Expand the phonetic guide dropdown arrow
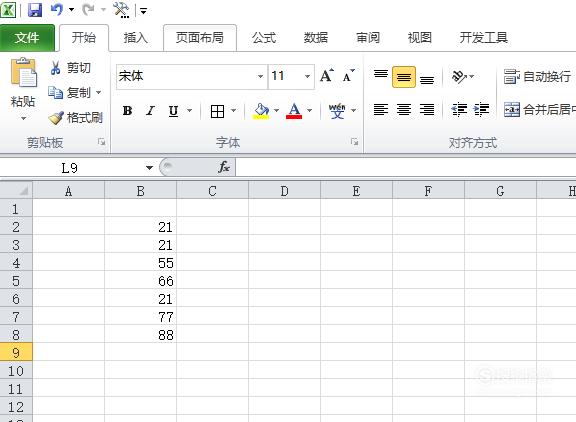This screenshot has width=576, height=422. [353, 110]
